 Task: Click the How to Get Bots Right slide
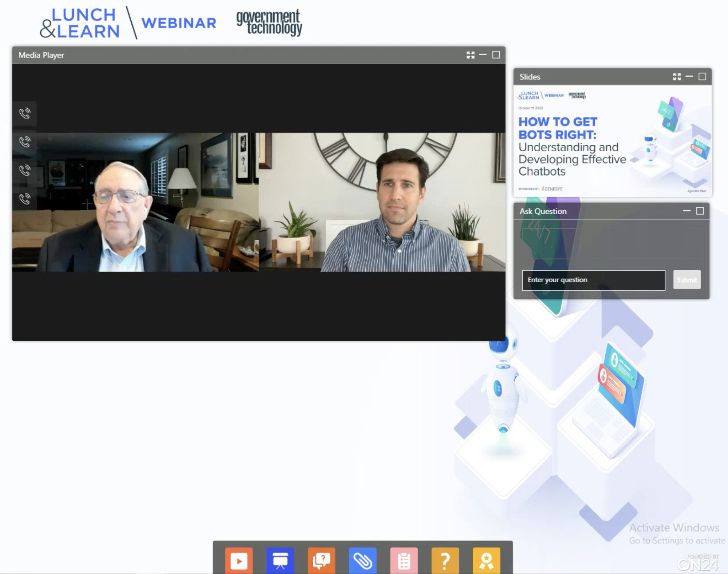[x=612, y=141]
